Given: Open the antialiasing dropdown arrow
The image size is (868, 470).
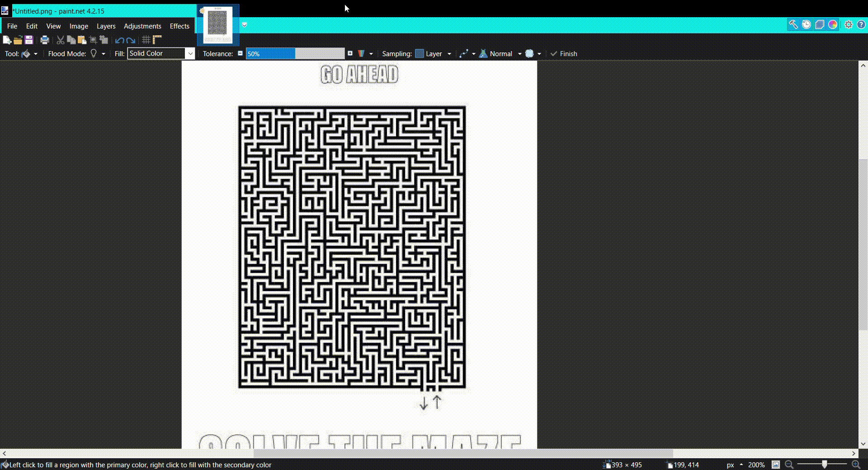Looking at the screenshot, I should [x=474, y=54].
